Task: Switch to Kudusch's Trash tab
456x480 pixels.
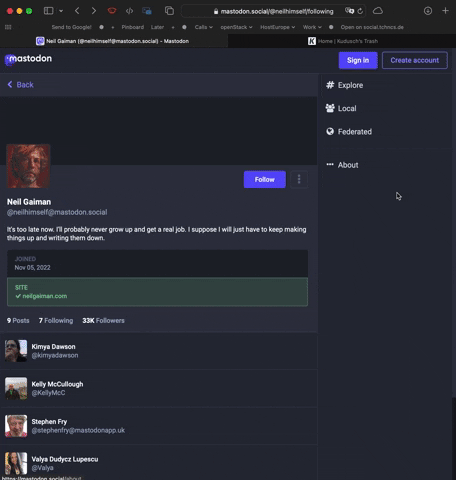Action: pos(342,41)
